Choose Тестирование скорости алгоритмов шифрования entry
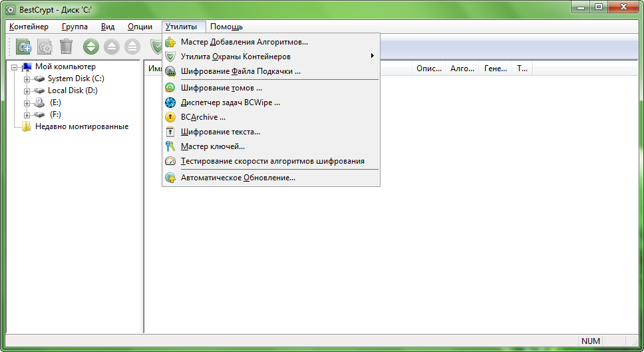 271,161
